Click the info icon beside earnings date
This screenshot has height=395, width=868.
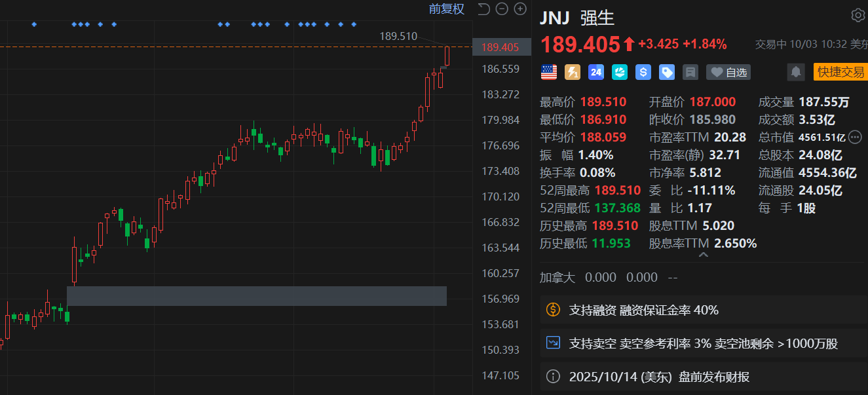[x=554, y=377]
